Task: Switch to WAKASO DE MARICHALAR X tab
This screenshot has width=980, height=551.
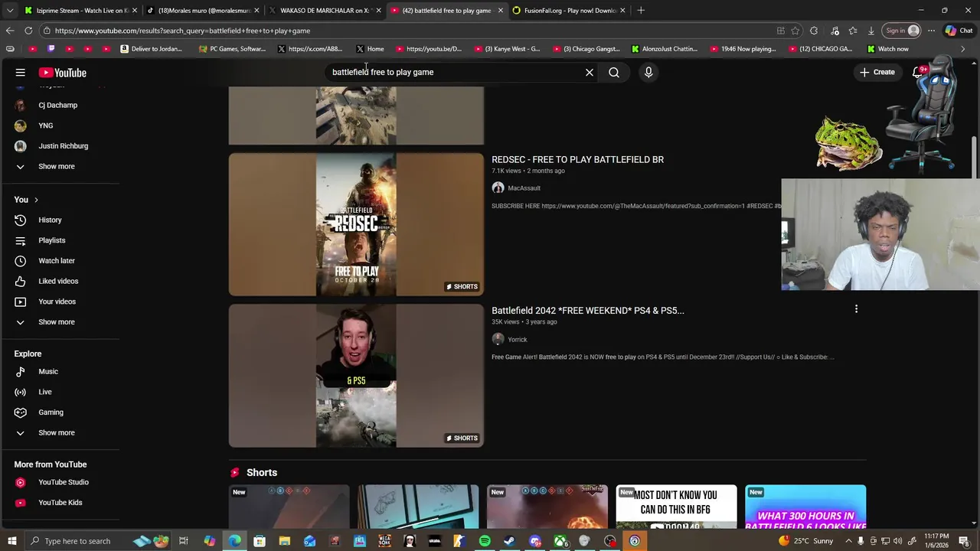Action: pyautogui.click(x=324, y=11)
